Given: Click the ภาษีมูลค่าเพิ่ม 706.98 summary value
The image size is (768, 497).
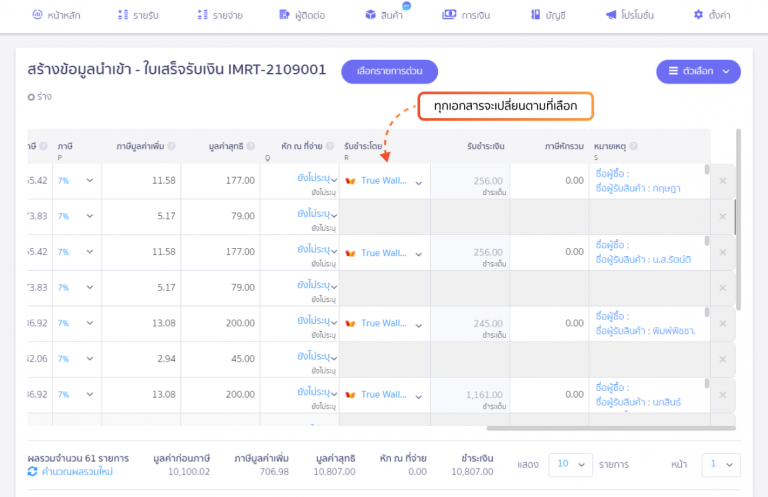Looking at the screenshot, I should [274, 472].
